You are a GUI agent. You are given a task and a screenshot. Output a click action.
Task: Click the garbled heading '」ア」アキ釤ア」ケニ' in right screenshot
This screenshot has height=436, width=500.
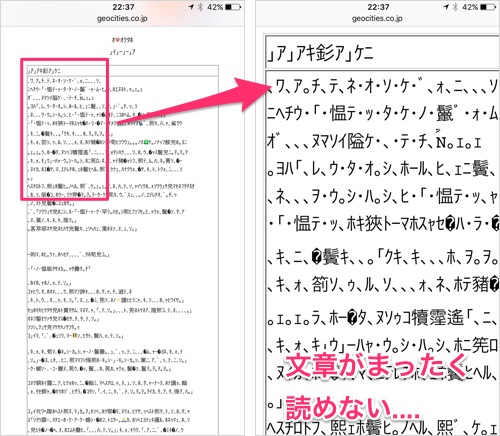tap(320, 53)
